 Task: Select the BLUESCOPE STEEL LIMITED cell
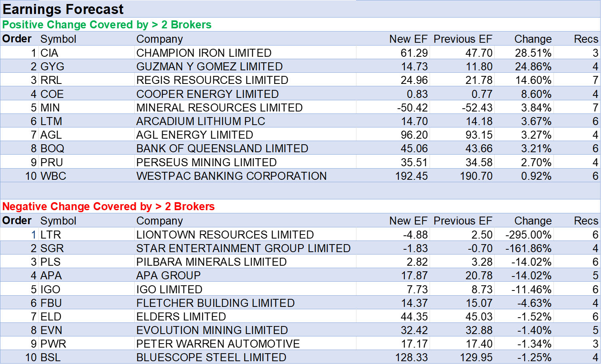[x=211, y=358]
